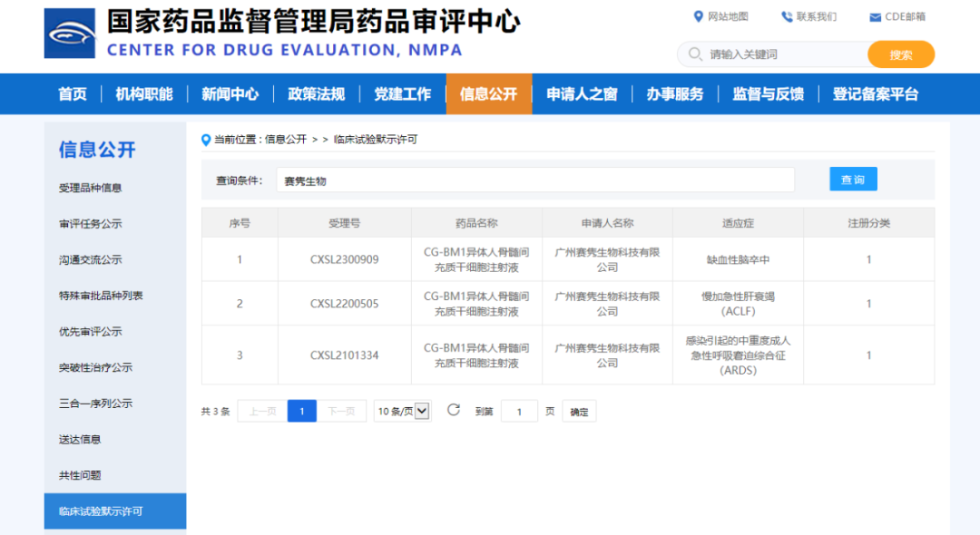Click the 确定 confirm button
This screenshot has height=535, width=980.
[578, 410]
